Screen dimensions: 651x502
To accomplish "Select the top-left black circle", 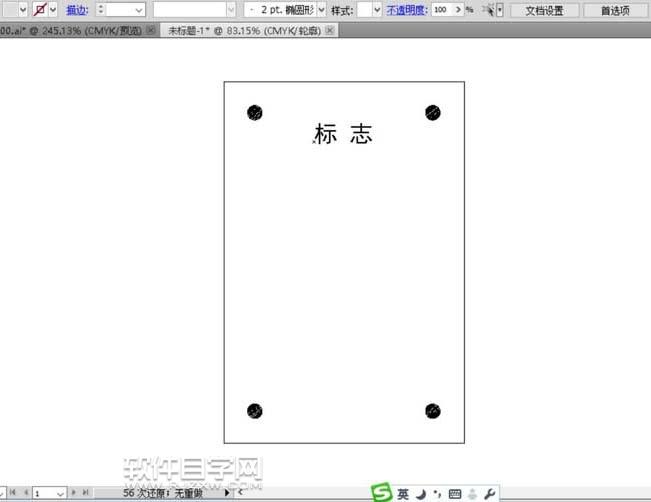I will [x=255, y=113].
